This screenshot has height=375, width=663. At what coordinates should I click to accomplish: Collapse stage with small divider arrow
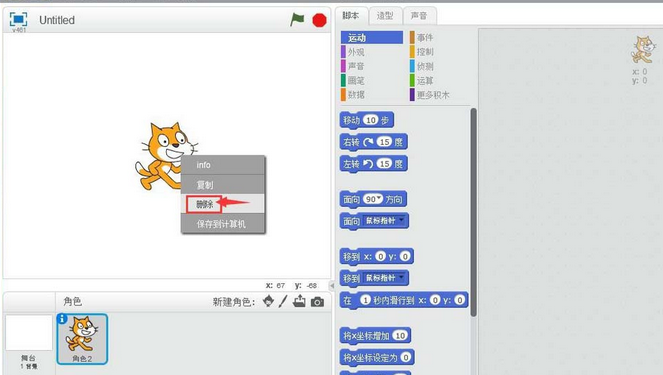(332, 285)
